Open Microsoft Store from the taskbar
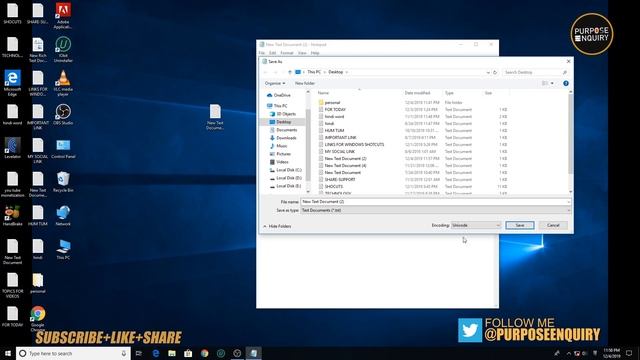640x360 pixels. [x=188, y=353]
